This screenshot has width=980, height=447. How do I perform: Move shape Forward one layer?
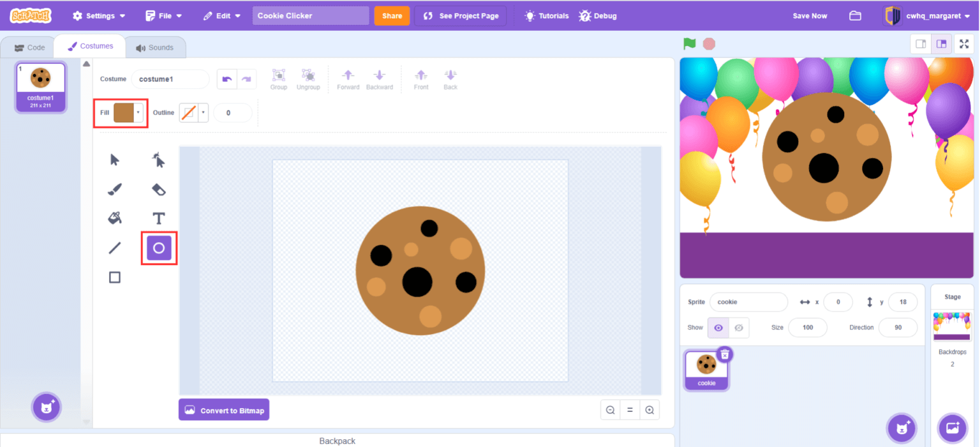[x=348, y=79]
